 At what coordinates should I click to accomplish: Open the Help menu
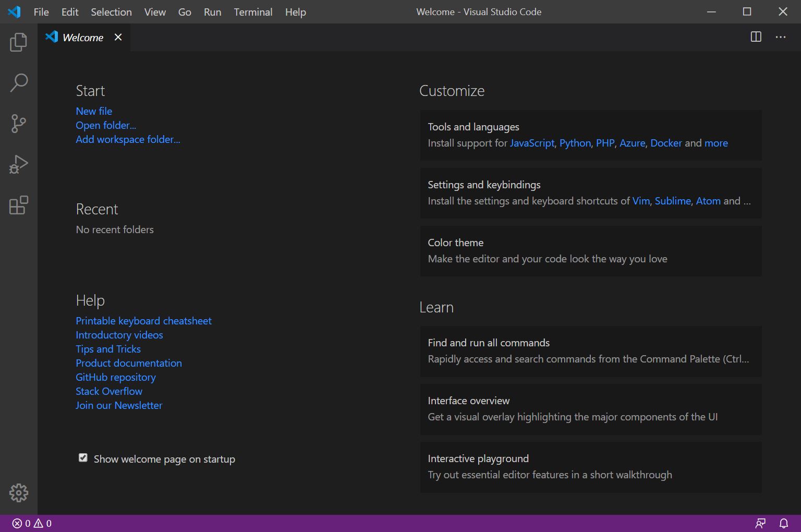tap(295, 12)
